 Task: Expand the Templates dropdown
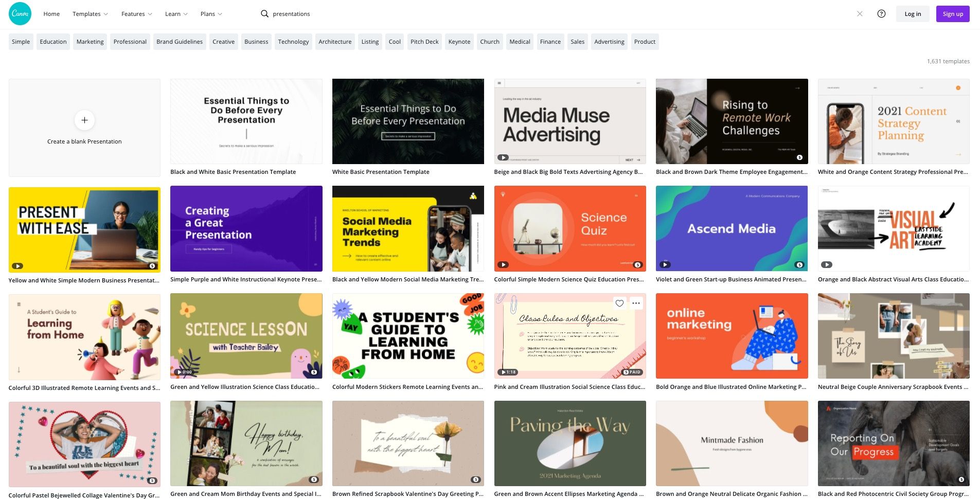pyautogui.click(x=90, y=14)
